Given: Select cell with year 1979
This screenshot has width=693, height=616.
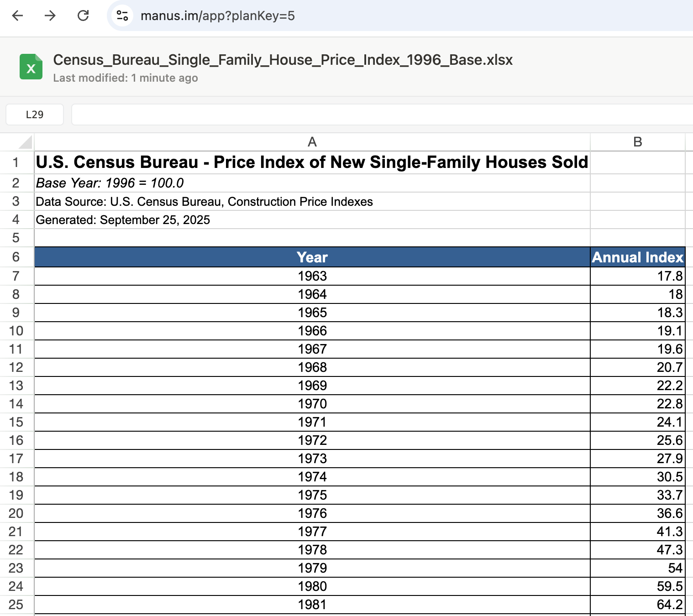Looking at the screenshot, I should pos(312,568).
